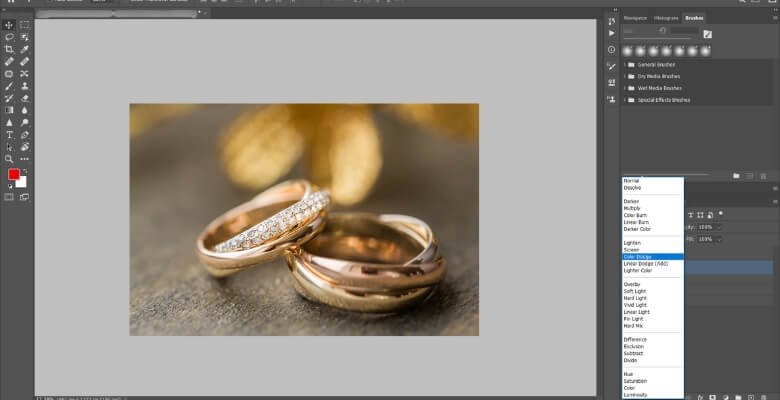Click the white background color swatch
This screenshot has height=400, width=780.
tap(22, 183)
